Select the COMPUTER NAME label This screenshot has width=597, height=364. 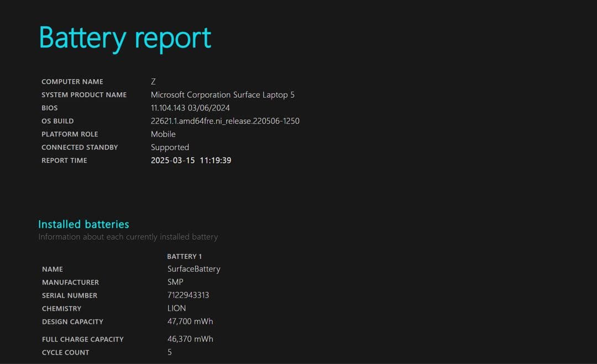point(72,81)
